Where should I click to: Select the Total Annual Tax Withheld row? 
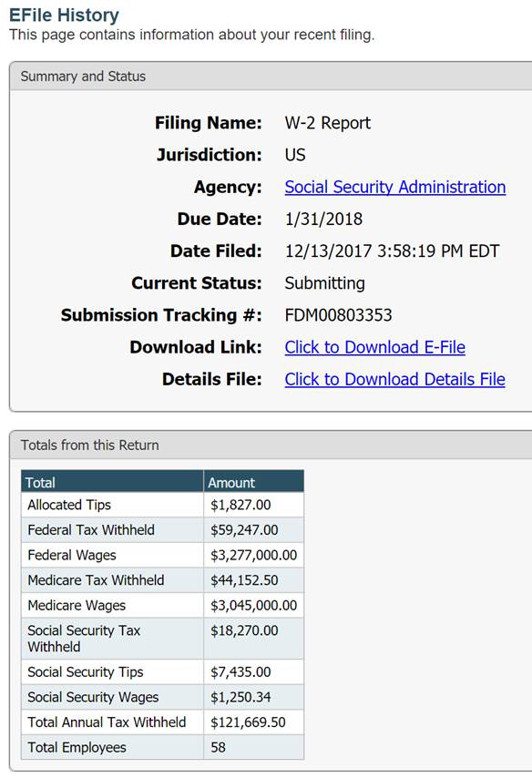tap(162, 722)
